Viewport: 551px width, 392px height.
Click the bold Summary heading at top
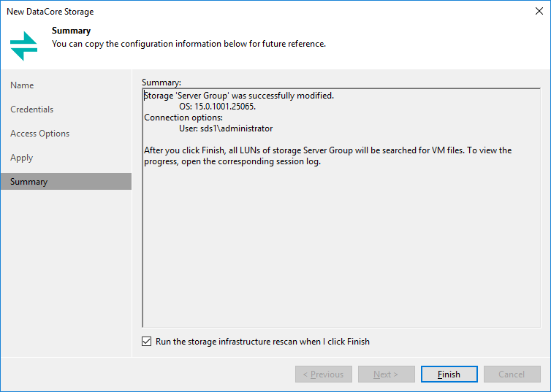[x=72, y=31]
